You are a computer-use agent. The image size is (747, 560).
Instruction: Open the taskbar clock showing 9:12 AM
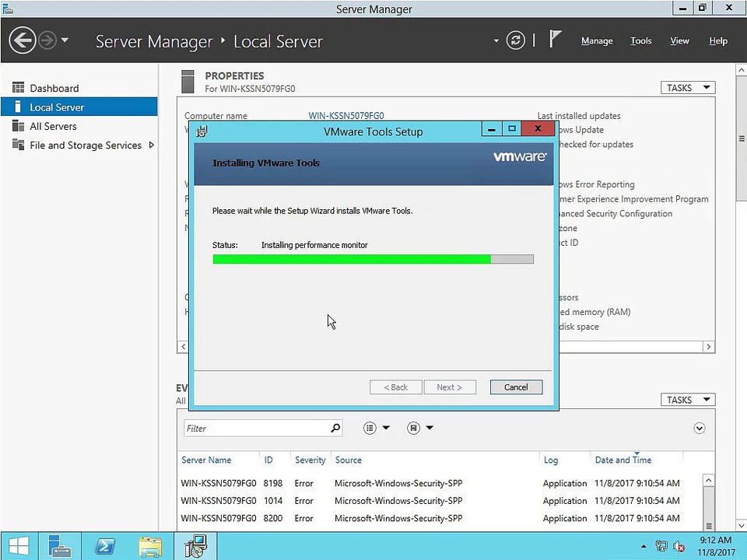(716, 546)
